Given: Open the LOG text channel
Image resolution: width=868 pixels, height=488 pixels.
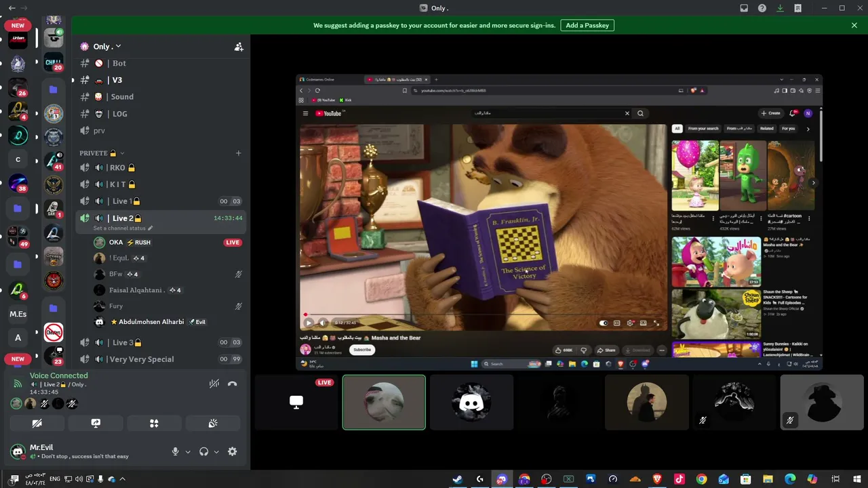Looking at the screenshot, I should click(161, 114).
